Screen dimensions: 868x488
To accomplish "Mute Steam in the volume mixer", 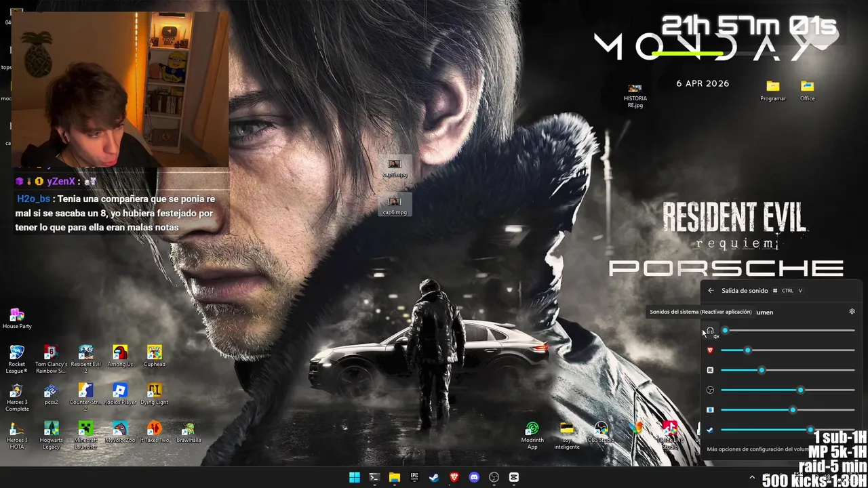I will (x=710, y=430).
